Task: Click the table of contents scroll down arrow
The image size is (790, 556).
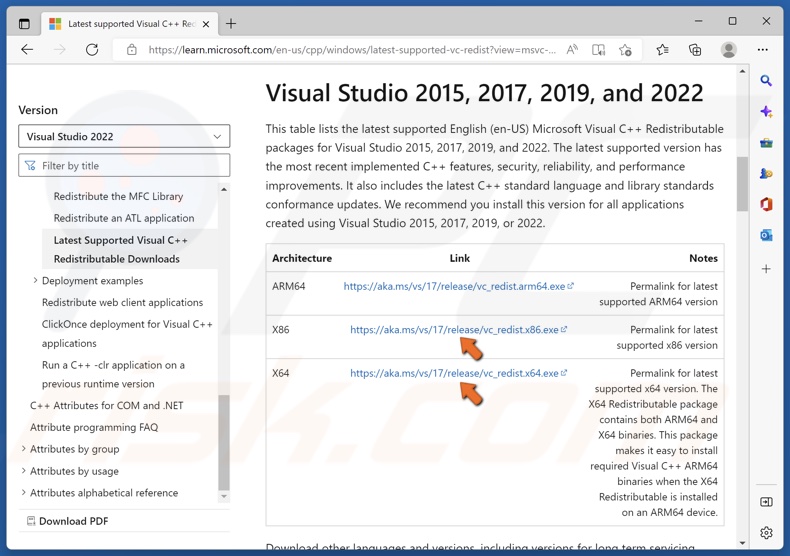Action: (224, 497)
